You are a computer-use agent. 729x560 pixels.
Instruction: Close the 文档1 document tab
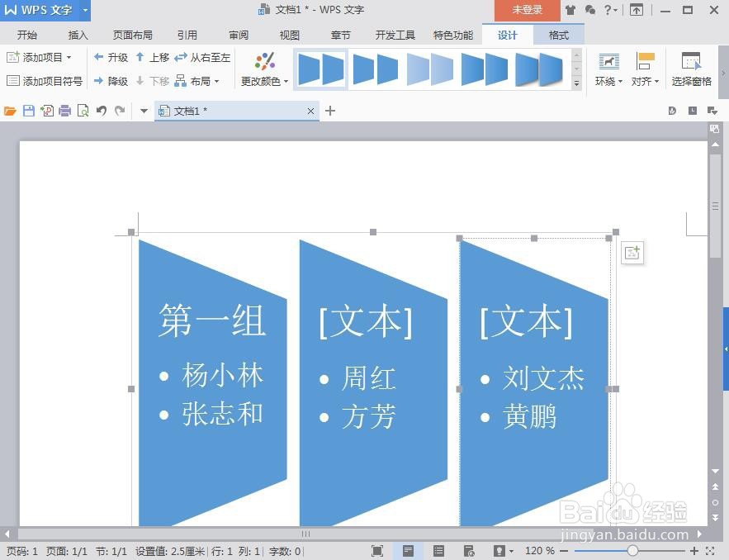[310, 112]
